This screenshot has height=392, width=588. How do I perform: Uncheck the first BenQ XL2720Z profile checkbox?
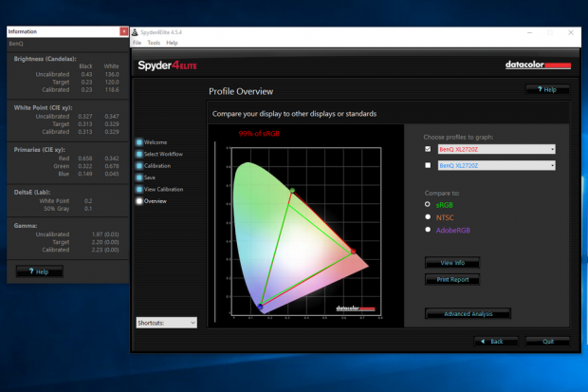pyautogui.click(x=429, y=149)
